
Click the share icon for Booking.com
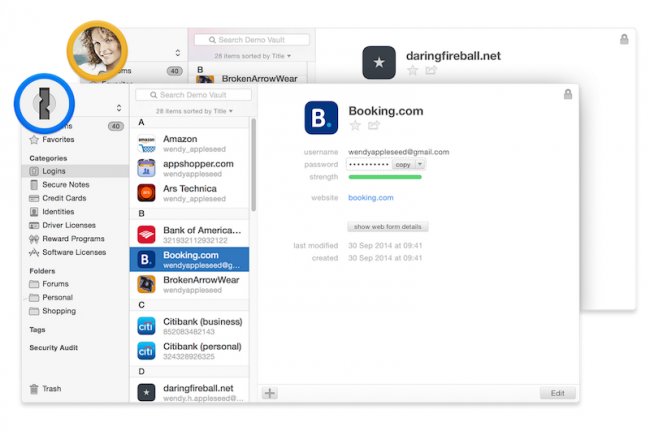pyautogui.click(x=374, y=125)
